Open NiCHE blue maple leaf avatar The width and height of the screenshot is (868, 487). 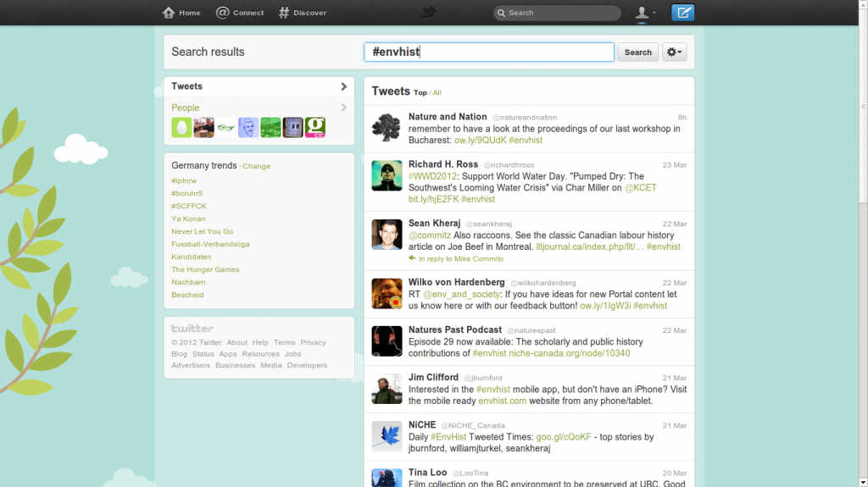tap(387, 436)
